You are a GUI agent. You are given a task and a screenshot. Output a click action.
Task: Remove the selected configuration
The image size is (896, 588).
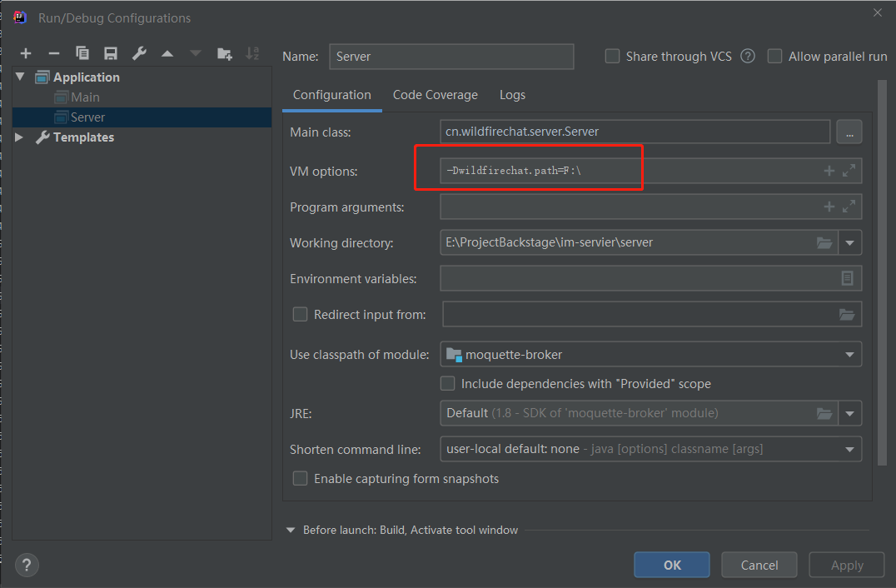click(x=54, y=53)
